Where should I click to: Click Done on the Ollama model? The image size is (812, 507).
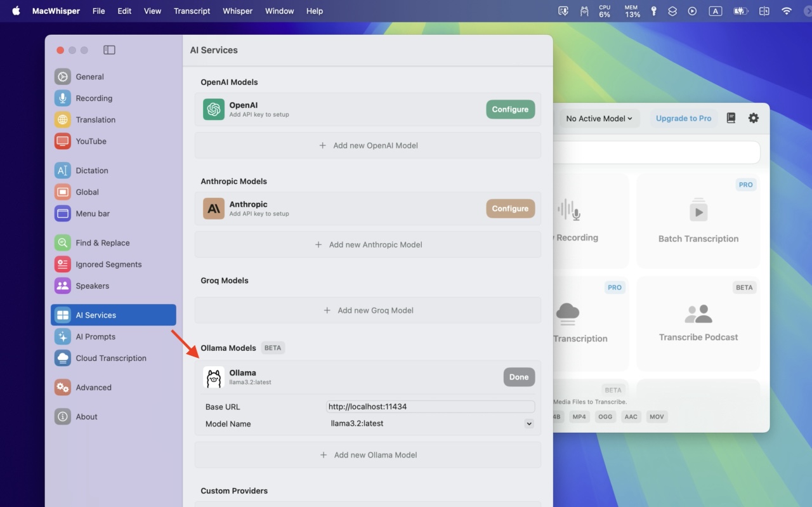(x=519, y=377)
